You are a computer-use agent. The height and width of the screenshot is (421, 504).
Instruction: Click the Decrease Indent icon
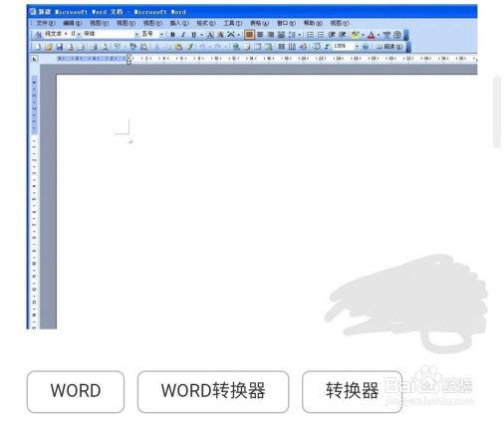point(332,35)
